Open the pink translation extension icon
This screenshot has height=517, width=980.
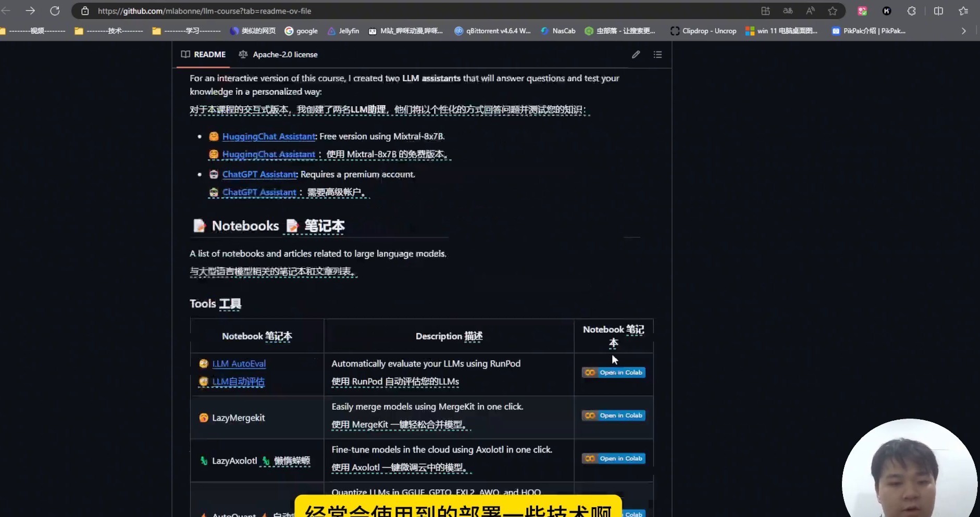[862, 11]
